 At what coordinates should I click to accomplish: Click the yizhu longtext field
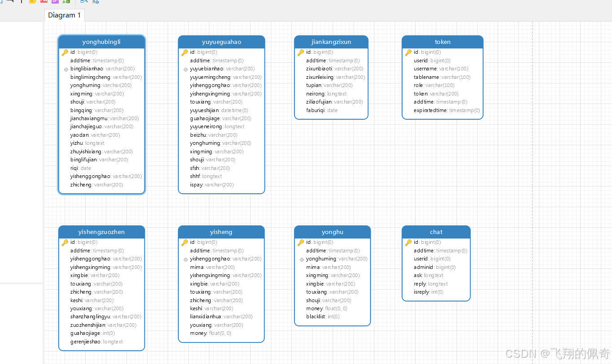coord(87,143)
